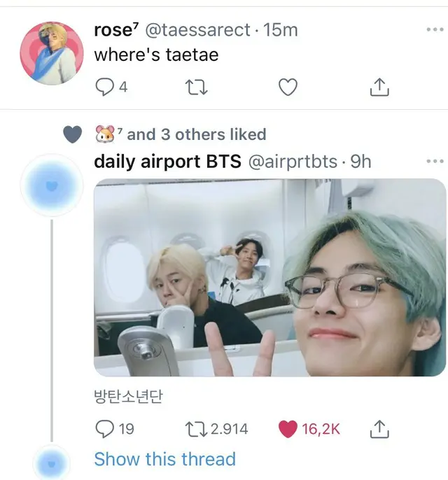The height and width of the screenshot is (480, 448).
Task: Open @airprtbts account handle
Action: (293, 162)
